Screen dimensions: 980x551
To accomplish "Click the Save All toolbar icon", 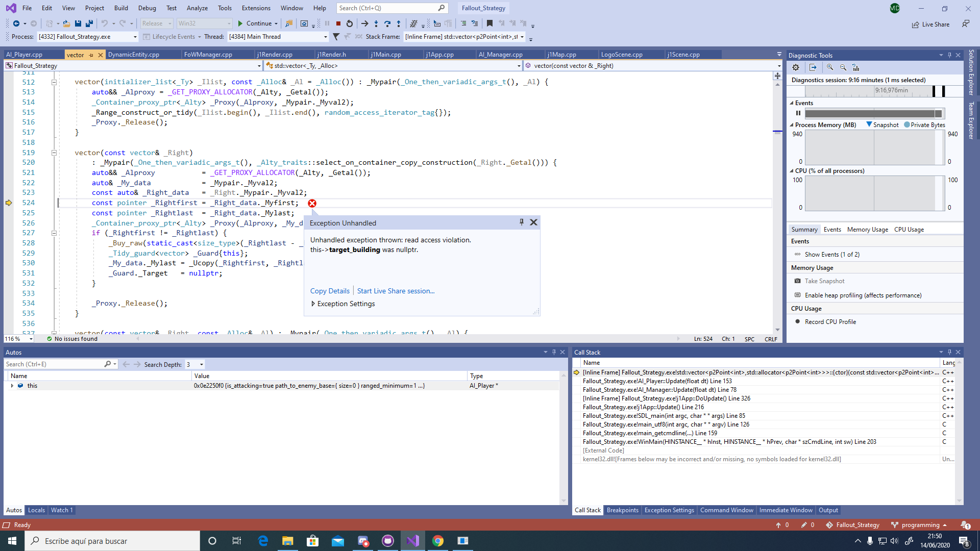I will point(89,23).
